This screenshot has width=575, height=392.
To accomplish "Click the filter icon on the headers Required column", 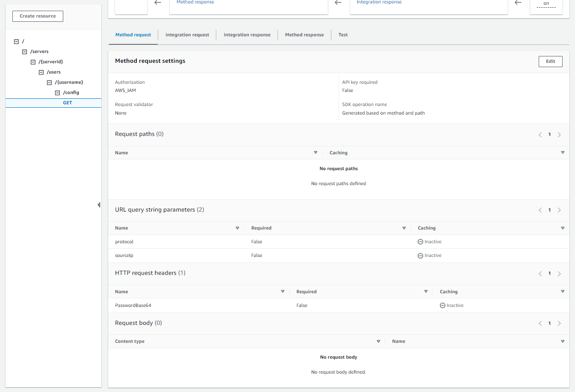I will click(426, 292).
